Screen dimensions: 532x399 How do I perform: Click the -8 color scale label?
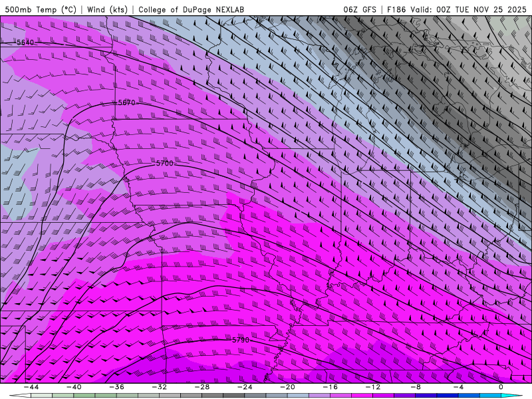(416, 387)
